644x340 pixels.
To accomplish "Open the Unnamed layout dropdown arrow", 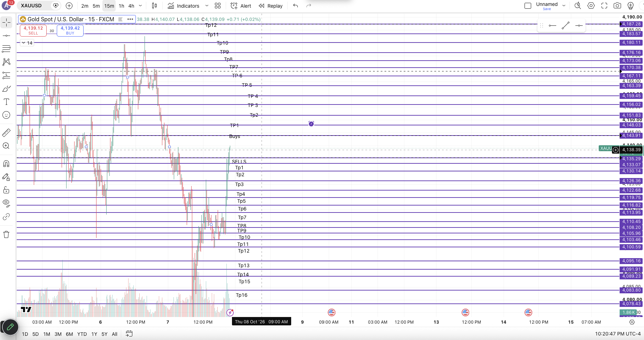I will (564, 6).
